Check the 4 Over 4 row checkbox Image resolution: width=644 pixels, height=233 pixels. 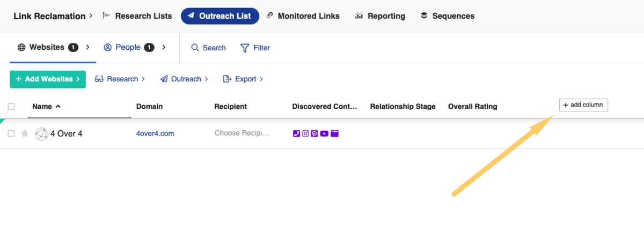point(11,134)
